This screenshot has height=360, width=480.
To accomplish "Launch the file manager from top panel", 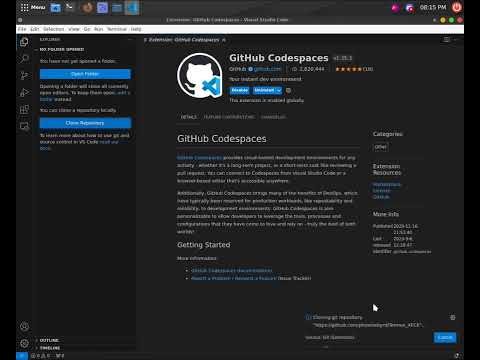I will point(56,7).
